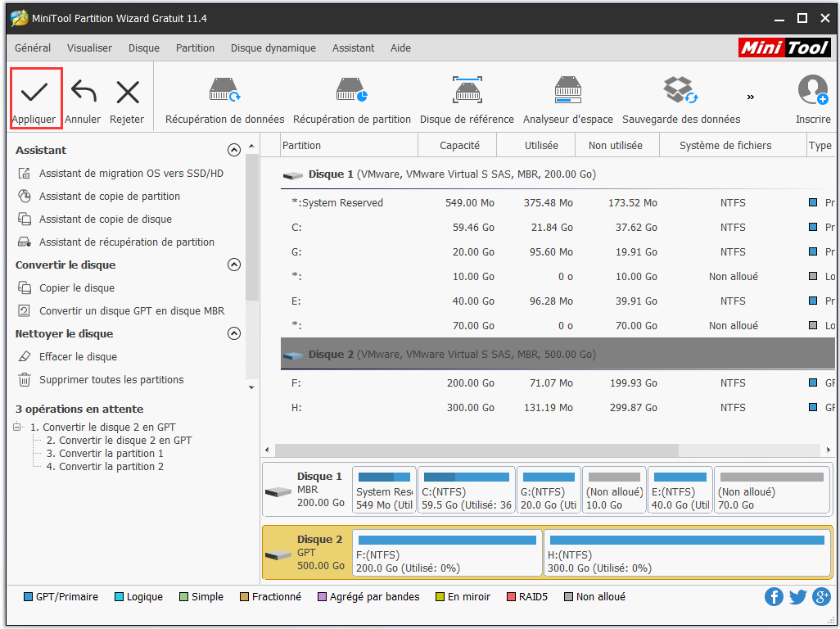Open the Partition menu
840x629 pixels.
(x=195, y=48)
